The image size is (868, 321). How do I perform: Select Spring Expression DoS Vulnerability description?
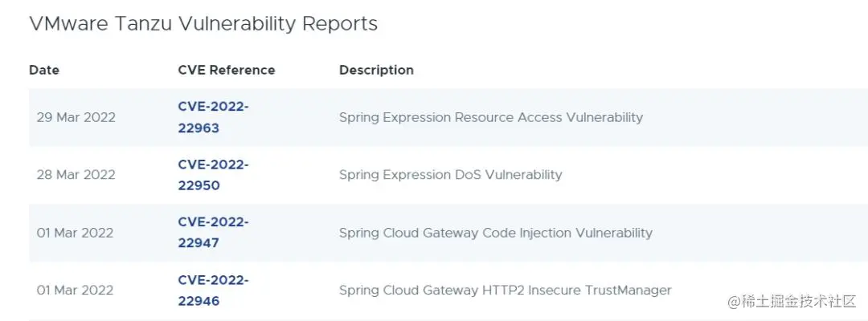(450, 175)
